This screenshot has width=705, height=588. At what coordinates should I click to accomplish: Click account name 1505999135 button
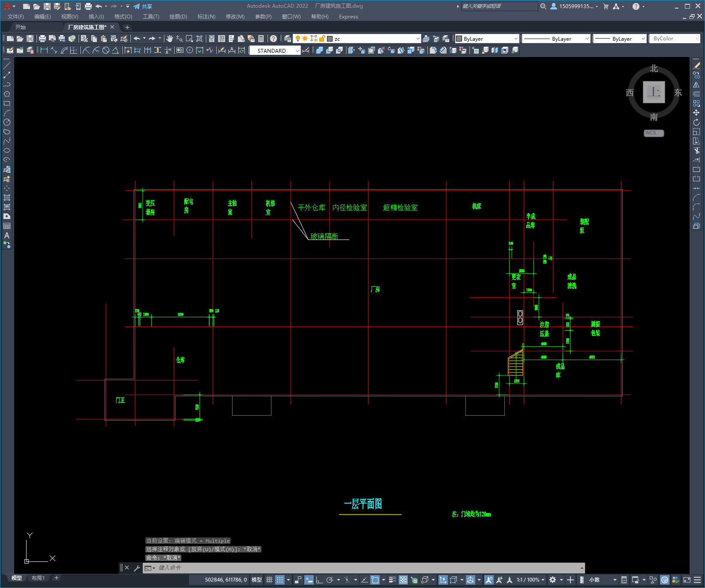pos(574,6)
